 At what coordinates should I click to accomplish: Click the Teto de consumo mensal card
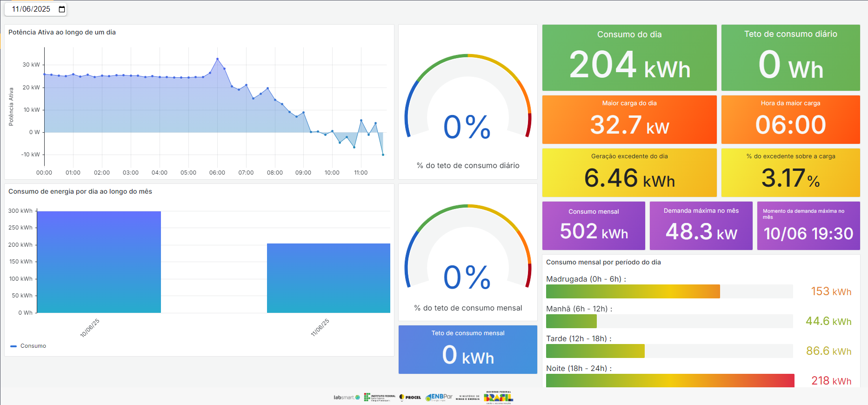[468, 350]
